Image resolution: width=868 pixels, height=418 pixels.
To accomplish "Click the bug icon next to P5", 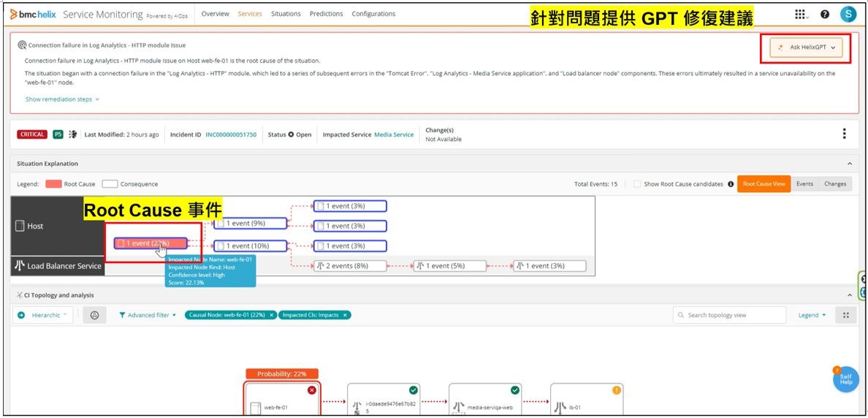I will coord(72,134).
